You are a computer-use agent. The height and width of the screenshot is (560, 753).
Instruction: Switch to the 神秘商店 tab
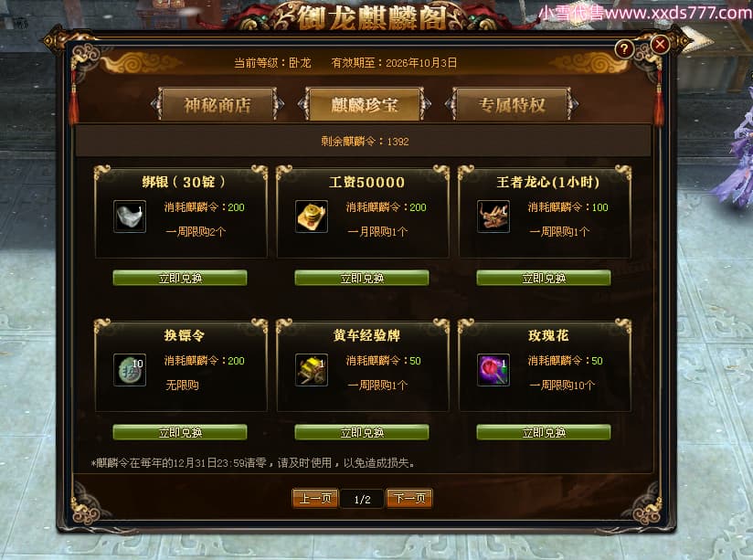217,104
